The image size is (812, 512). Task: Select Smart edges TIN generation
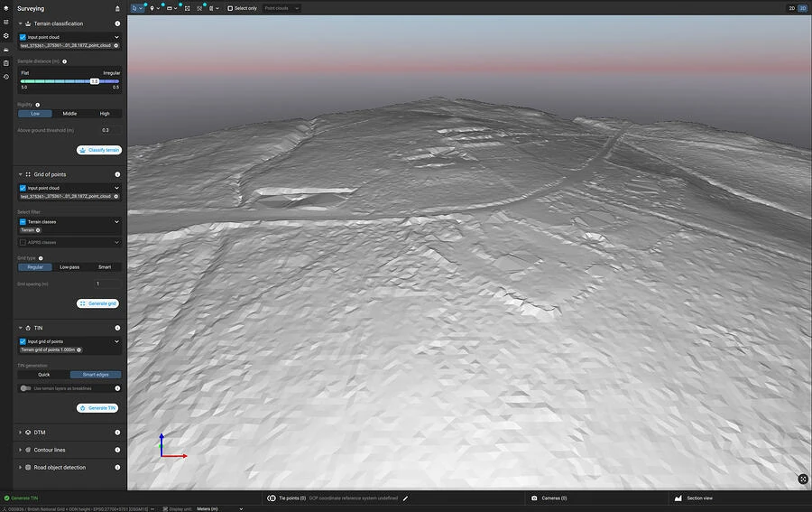(96, 374)
